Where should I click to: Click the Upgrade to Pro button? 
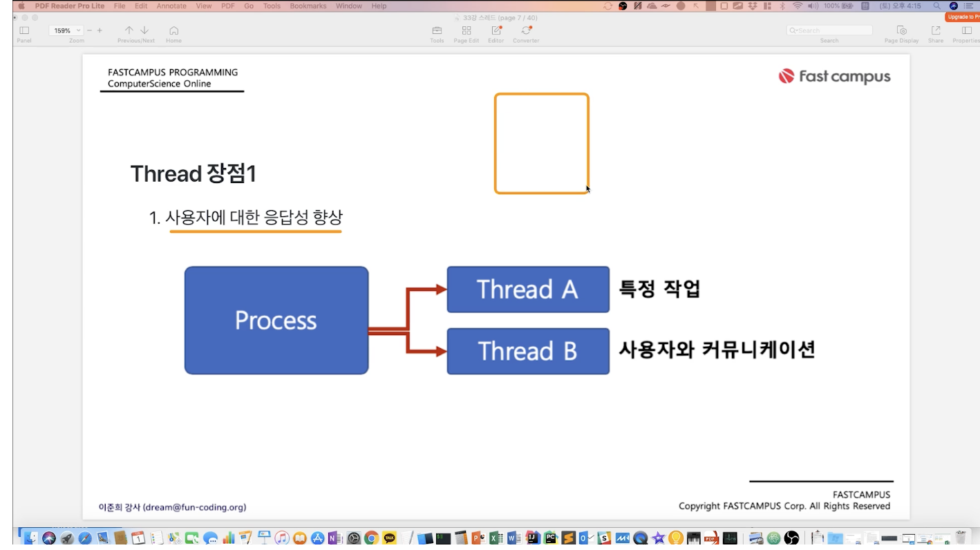pos(963,17)
